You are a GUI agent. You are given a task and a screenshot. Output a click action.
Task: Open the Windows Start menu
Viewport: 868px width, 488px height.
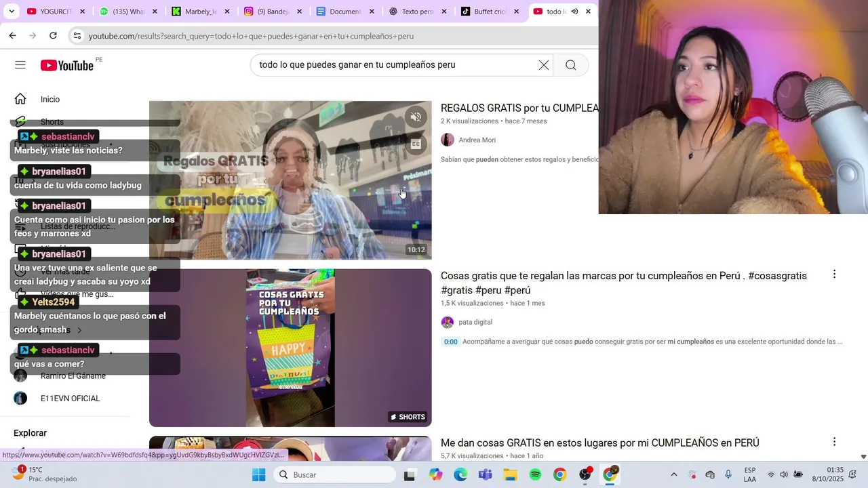pyautogui.click(x=259, y=474)
